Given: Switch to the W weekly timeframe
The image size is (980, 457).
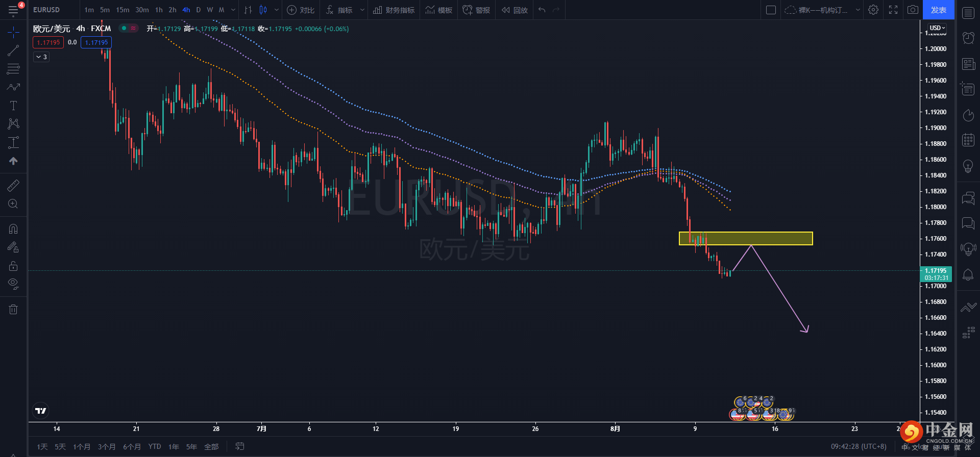Looking at the screenshot, I should point(210,10).
